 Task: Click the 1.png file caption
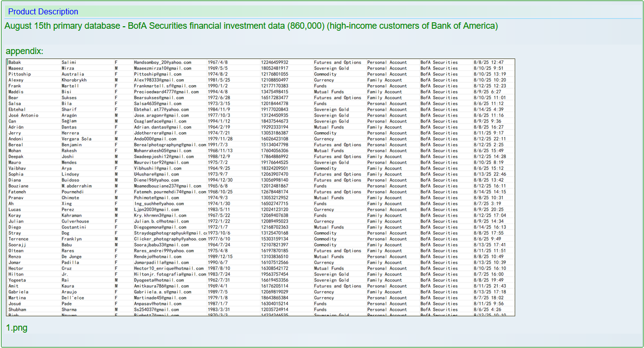(16, 328)
